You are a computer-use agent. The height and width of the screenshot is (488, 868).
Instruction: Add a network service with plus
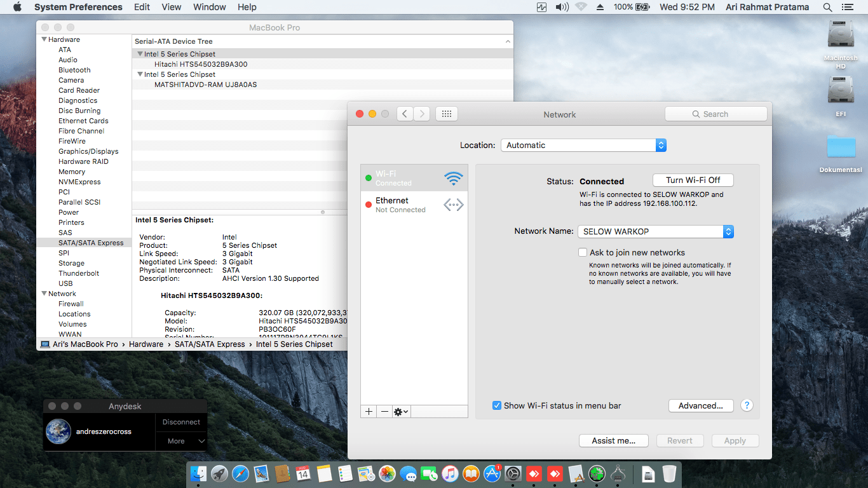point(369,412)
